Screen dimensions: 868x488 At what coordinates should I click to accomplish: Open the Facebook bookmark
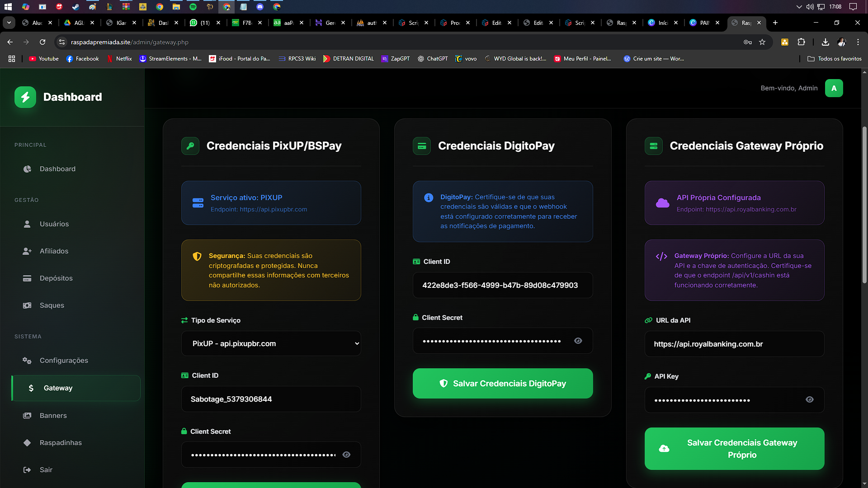82,59
